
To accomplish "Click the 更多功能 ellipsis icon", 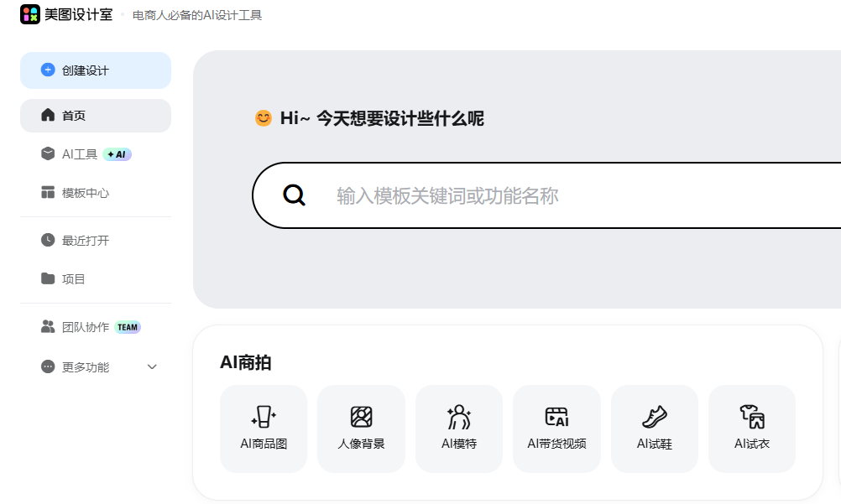I will coord(48,366).
